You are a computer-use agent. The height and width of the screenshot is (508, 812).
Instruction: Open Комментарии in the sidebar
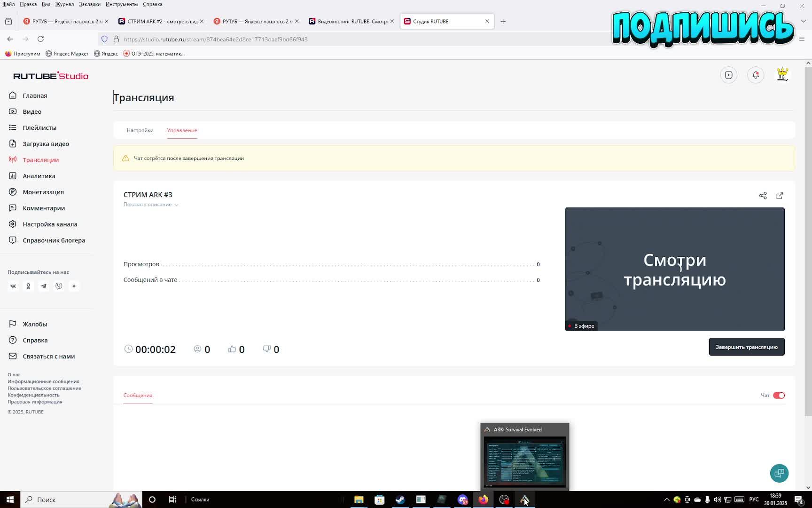[44, 208]
